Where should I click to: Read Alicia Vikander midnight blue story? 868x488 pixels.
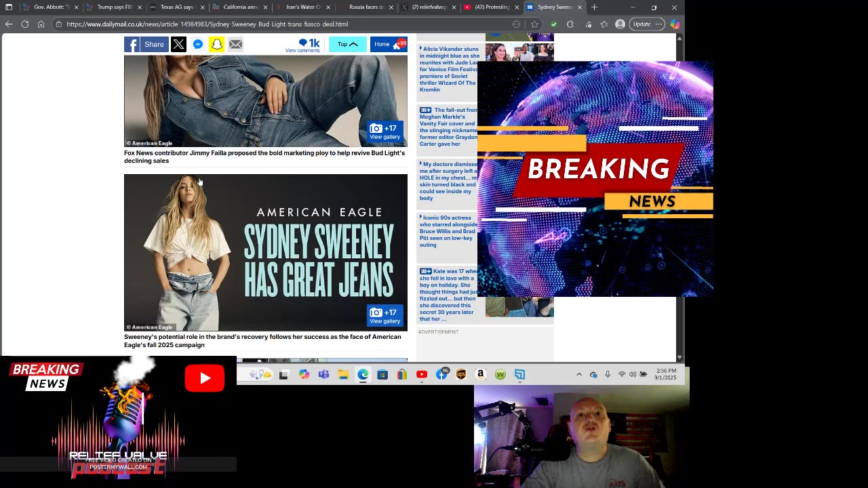[449, 69]
